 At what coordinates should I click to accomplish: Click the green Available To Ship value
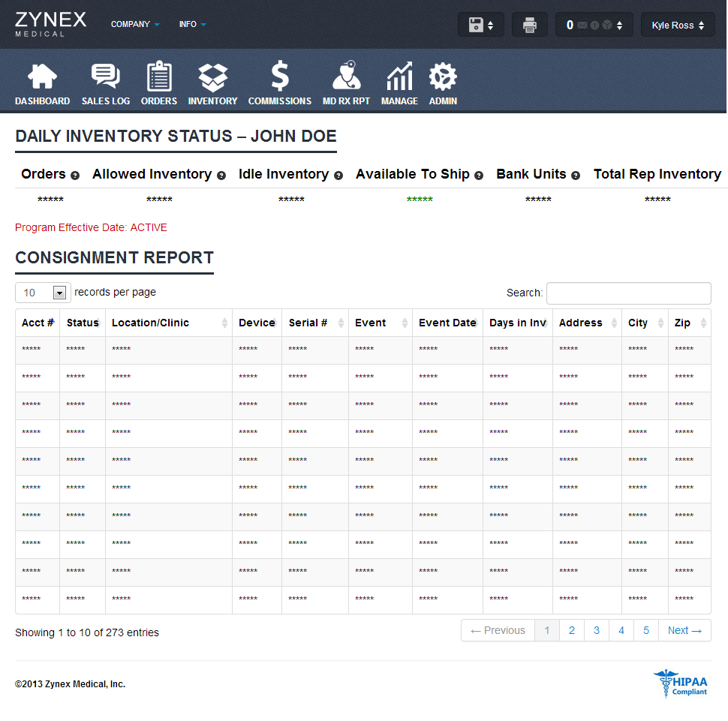click(420, 200)
